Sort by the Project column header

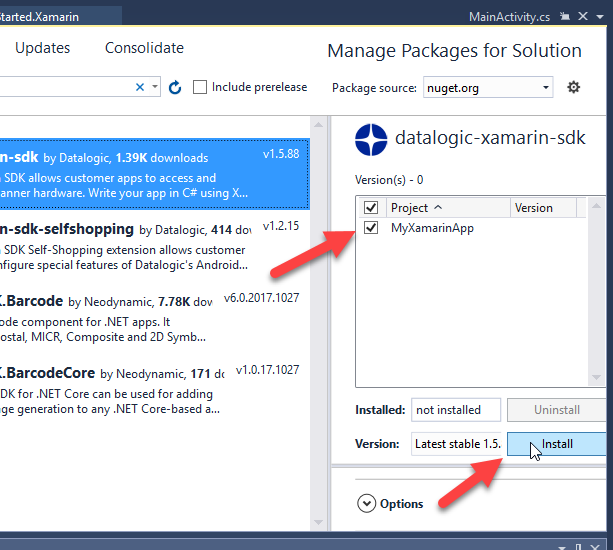pos(448,208)
